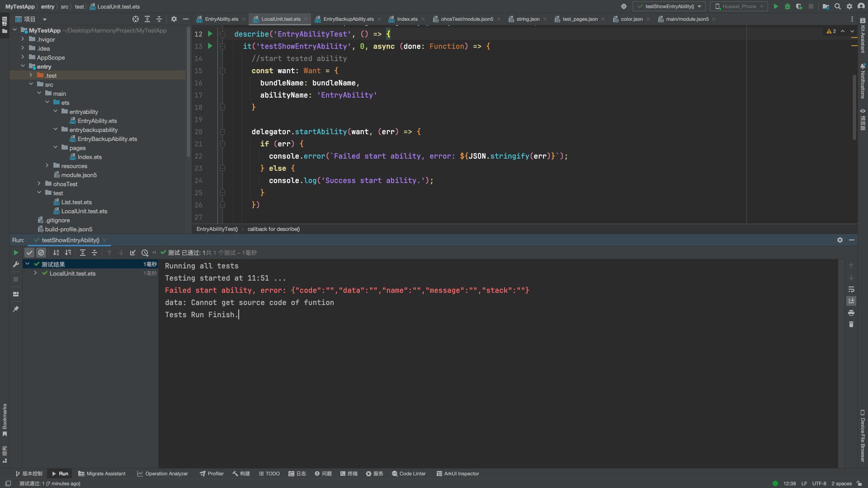Screen dimensions: 868x488
Task: Open the Profiler tool window
Action: [212, 474]
